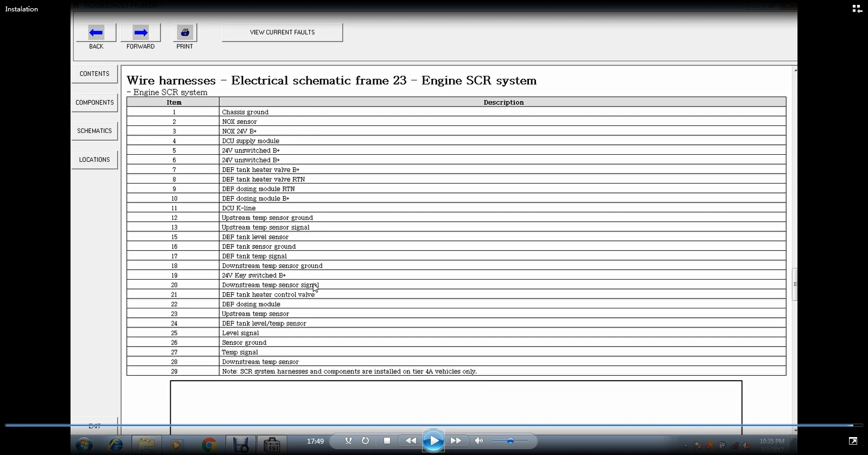Select the 'DEF tank heater control valve' row

coord(456,295)
